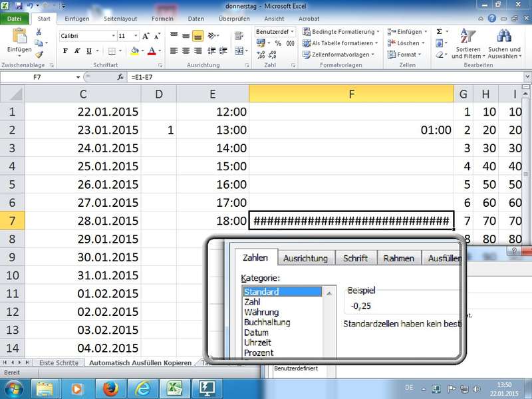Image resolution: width=532 pixels, height=399 pixels.
Task: Apply the red font color A
Action: click(152, 51)
